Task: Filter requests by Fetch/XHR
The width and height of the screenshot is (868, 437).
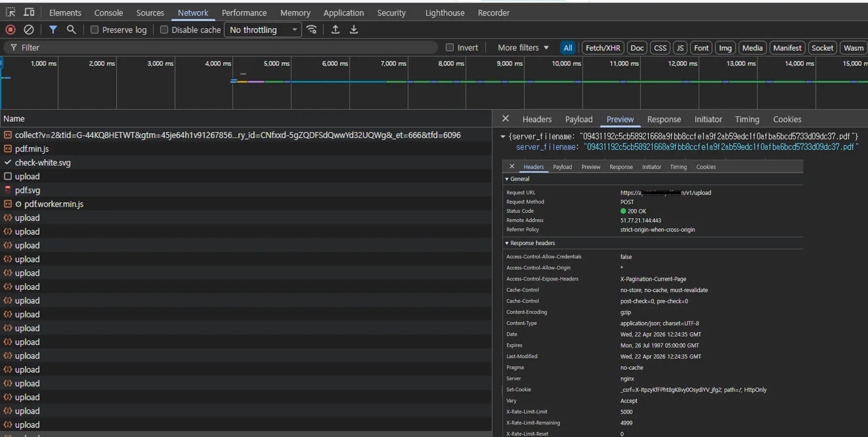Action: click(602, 48)
